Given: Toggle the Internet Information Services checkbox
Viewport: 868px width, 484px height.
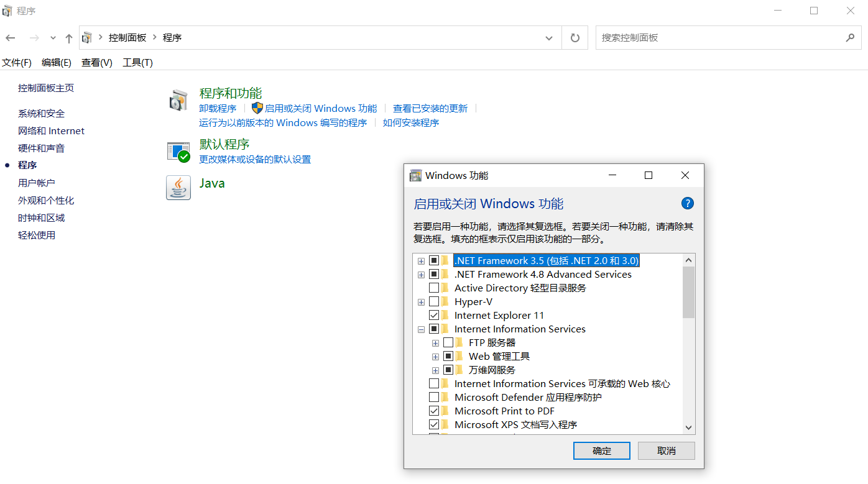Looking at the screenshot, I should (x=434, y=329).
